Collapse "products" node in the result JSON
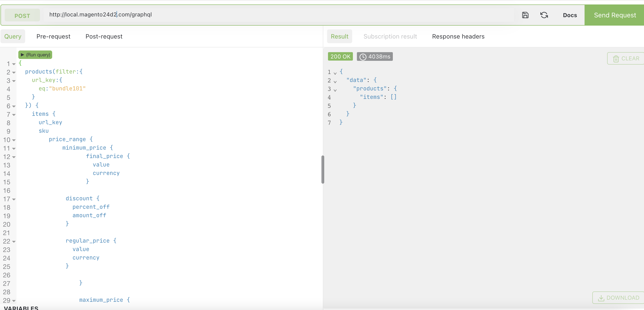The height and width of the screenshot is (310, 644). (x=335, y=90)
